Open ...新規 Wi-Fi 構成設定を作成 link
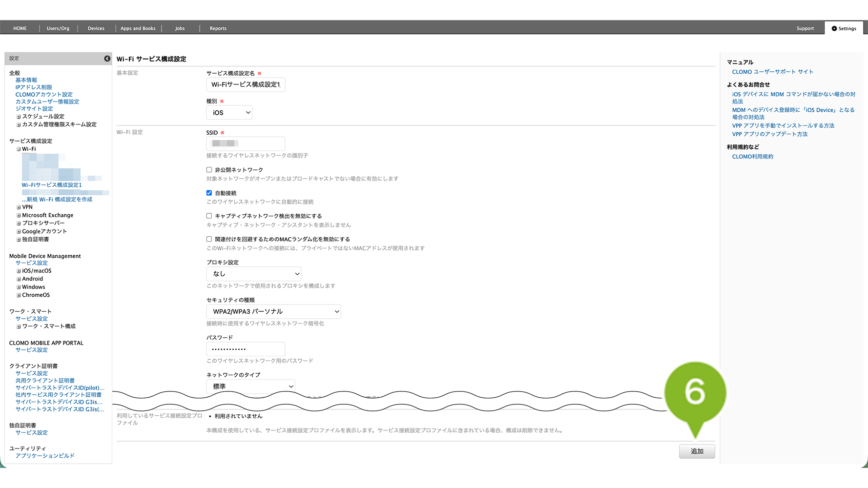The height and width of the screenshot is (488, 868). point(57,200)
